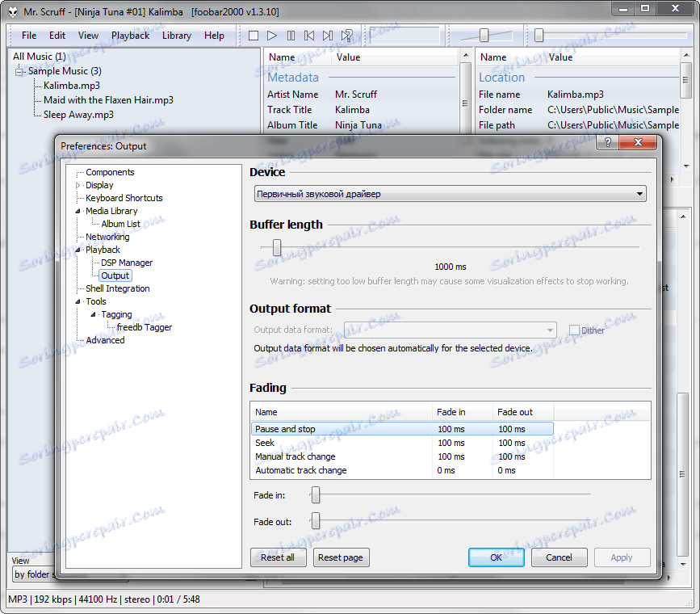Select freedb Tagger in preferences tree
The image size is (700, 614).
click(145, 327)
